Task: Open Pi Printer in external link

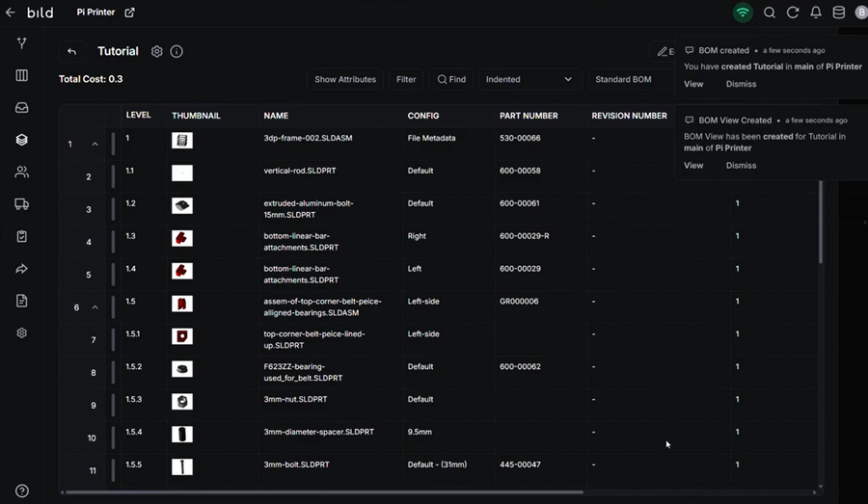Action: (129, 13)
